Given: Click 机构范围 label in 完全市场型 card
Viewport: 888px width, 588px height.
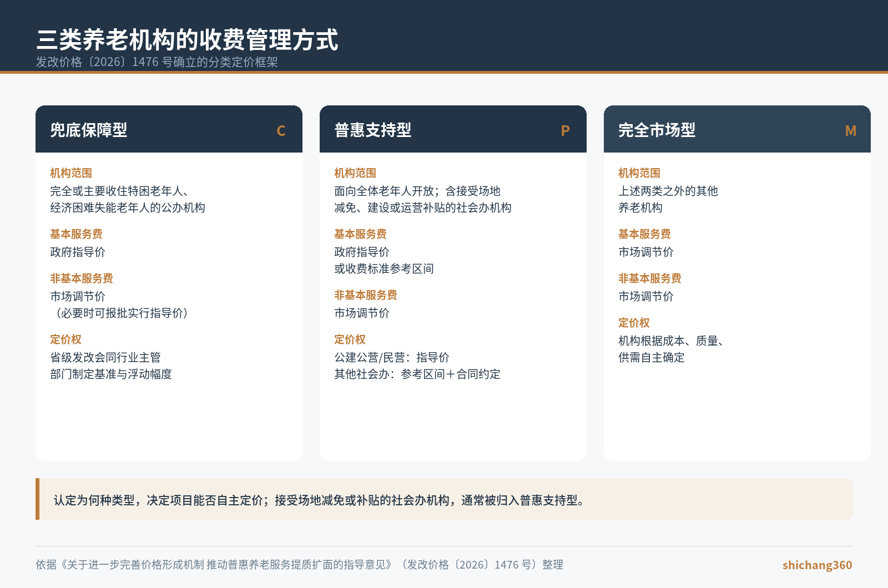Looking at the screenshot, I should [x=639, y=173].
